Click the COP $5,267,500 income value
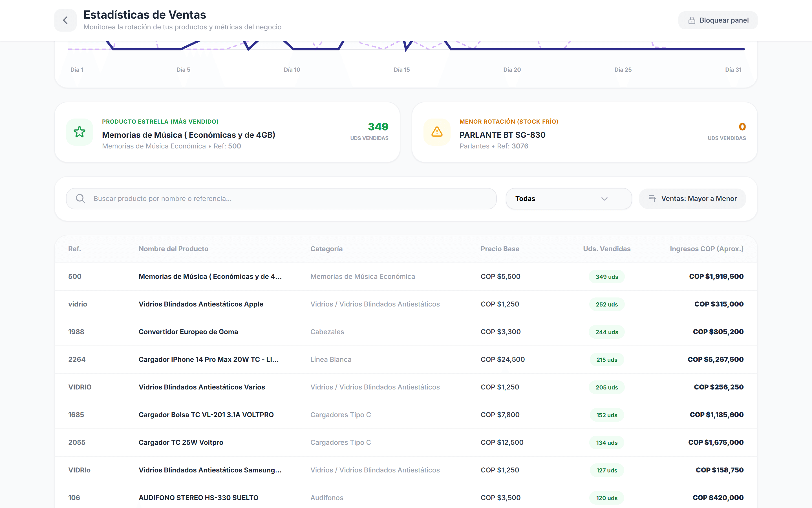 pyautogui.click(x=715, y=360)
